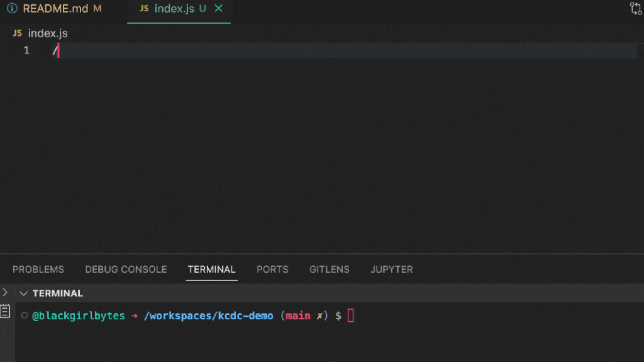This screenshot has width=644, height=362.
Task: Close the index.js tab
Action: coord(218,8)
